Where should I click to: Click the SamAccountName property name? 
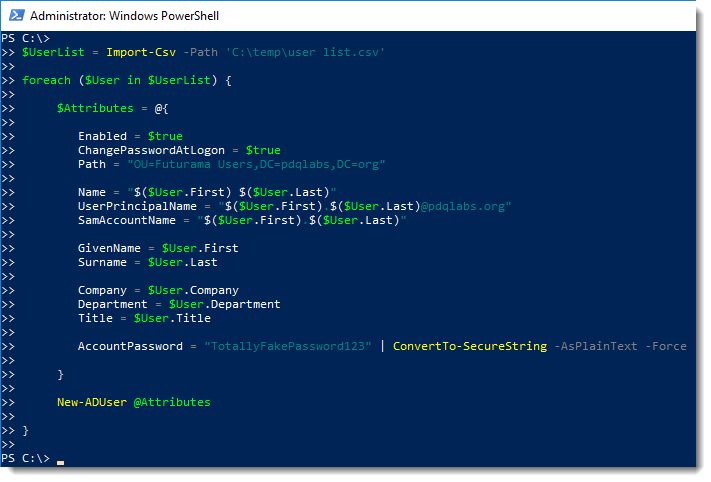coord(127,220)
